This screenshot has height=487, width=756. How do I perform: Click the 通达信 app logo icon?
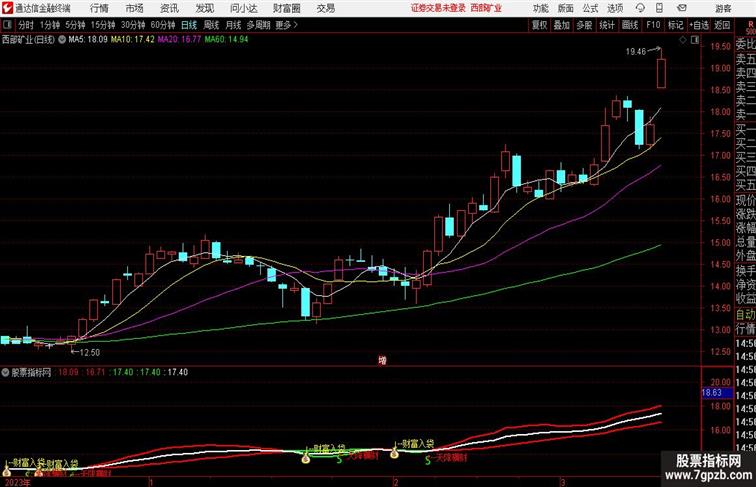(7, 8)
